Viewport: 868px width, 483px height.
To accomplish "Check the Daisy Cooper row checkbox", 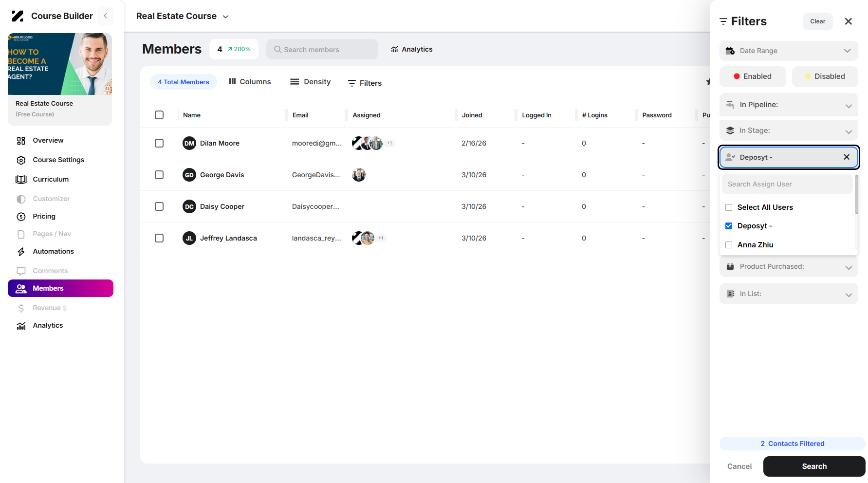I will [159, 206].
